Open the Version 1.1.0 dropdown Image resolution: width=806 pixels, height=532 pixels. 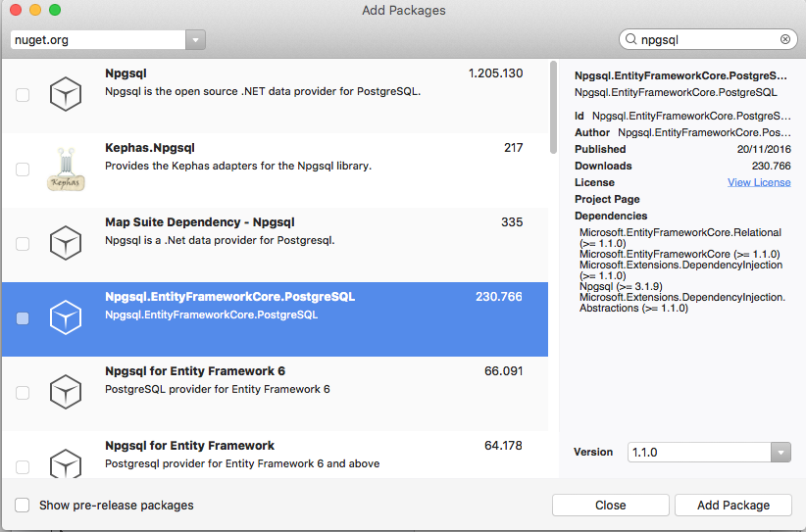click(x=781, y=453)
